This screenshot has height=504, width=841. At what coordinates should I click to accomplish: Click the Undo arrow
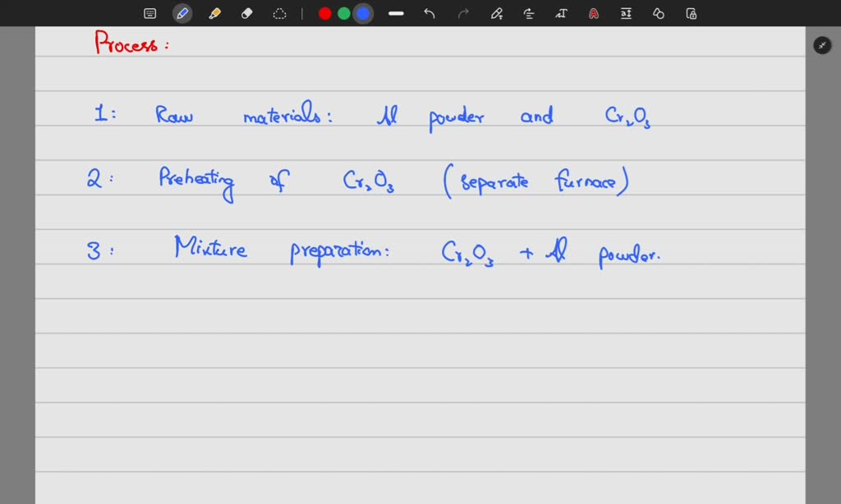click(x=429, y=13)
